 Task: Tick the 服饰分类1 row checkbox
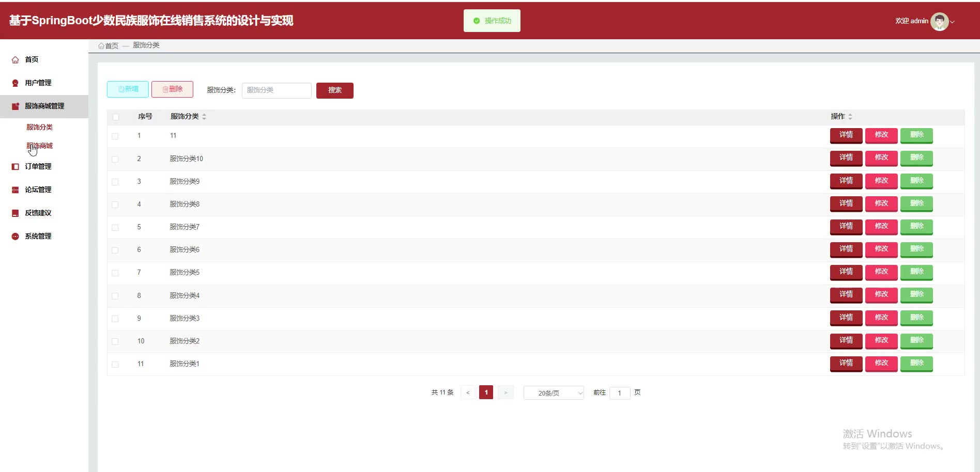(x=115, y=364)
